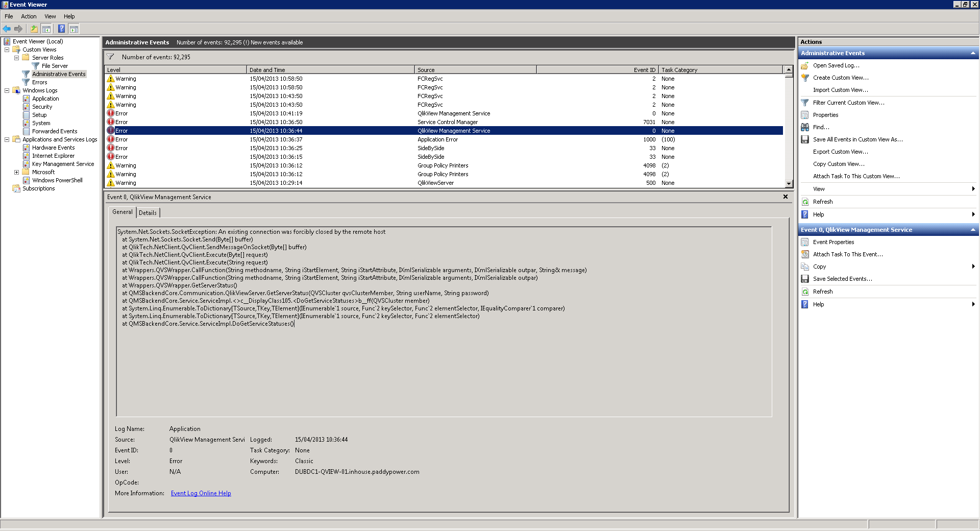The height and width of the screenshot is (531, 980).
Task: Click the Errors custom view funnel icon
Action: (26, 82)
